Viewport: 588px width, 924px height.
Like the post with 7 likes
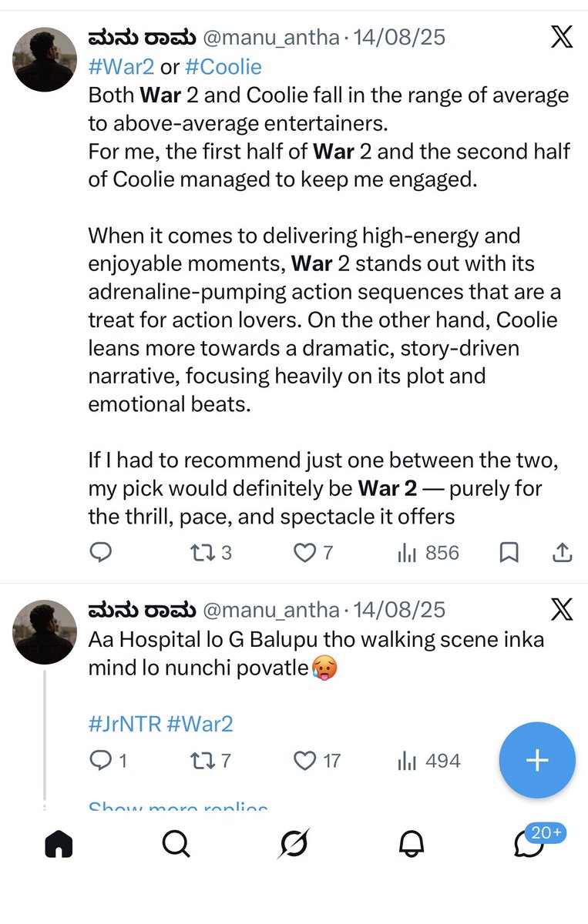click(x=314, y=552)
